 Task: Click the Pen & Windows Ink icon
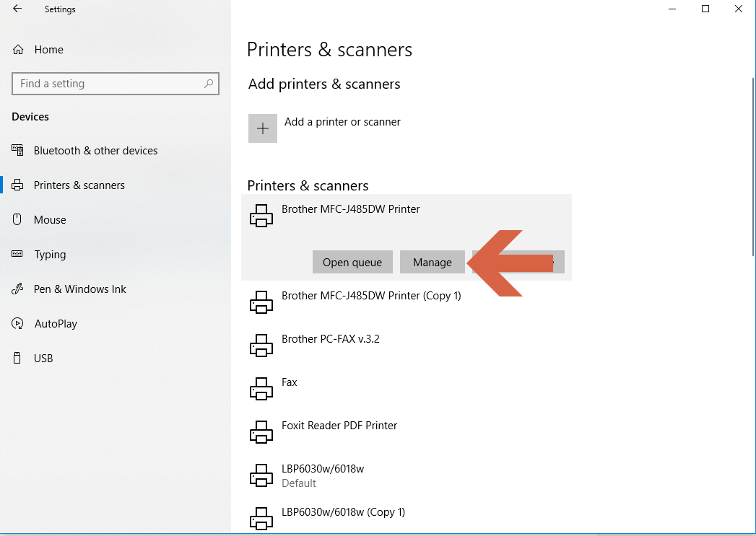pos(17,289)
